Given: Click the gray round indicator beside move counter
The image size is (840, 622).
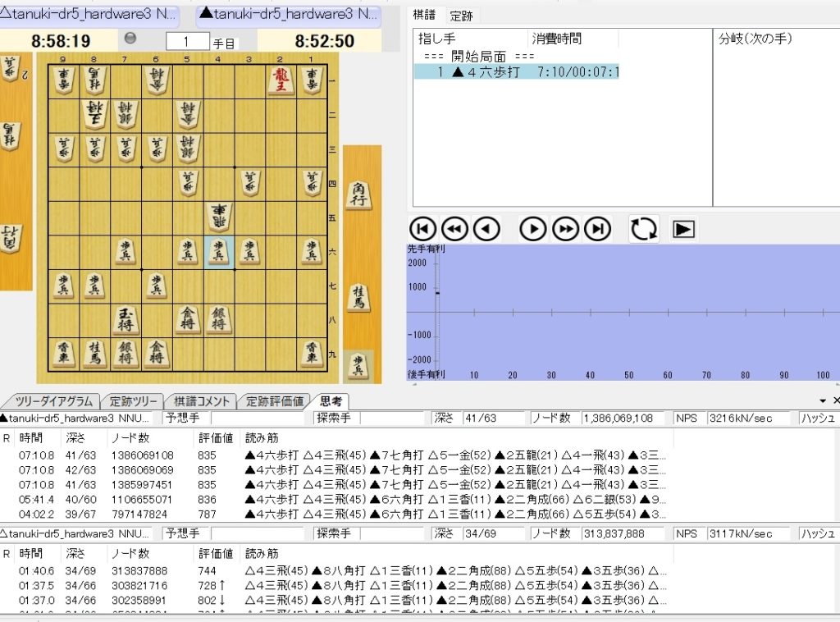Looking at the screenshot, I should coord(129,38).
